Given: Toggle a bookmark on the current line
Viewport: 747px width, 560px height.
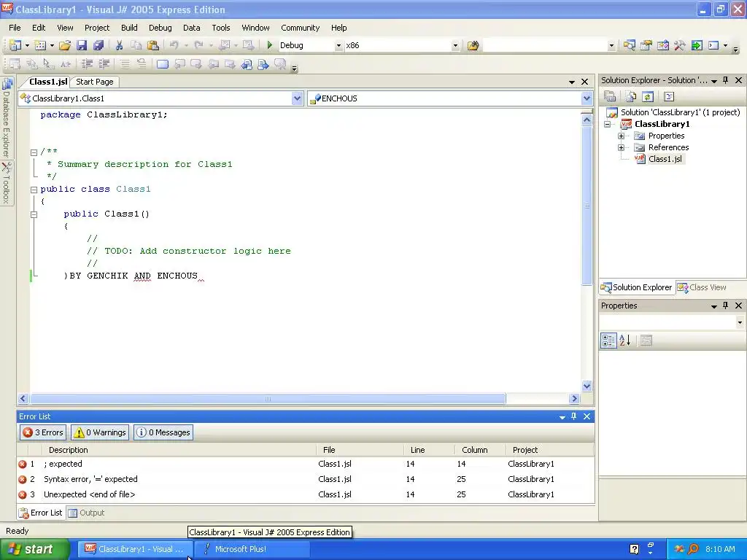Looking at the screenshot, I should pos(163,64).
